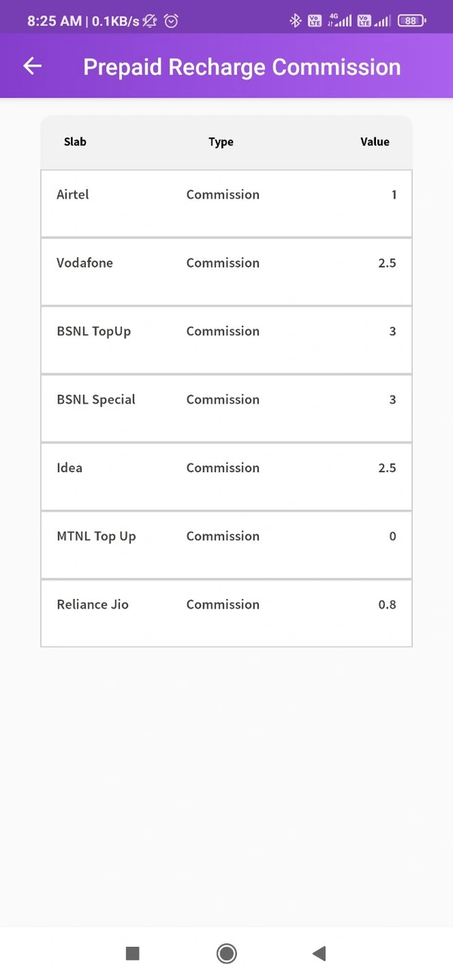The width and height of the screenshot is (453, 980).
Task: Tap the Bluetooth status icon
Action: (295, 21)
